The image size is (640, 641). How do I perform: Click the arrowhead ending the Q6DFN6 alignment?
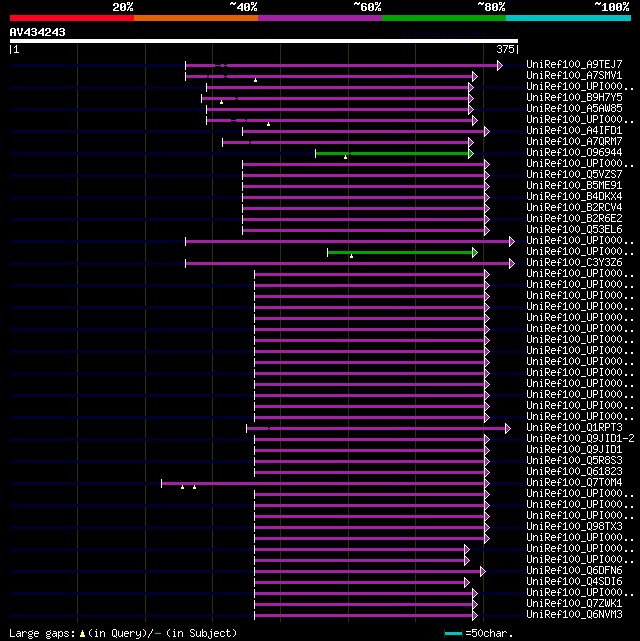(x=483, y=572)
